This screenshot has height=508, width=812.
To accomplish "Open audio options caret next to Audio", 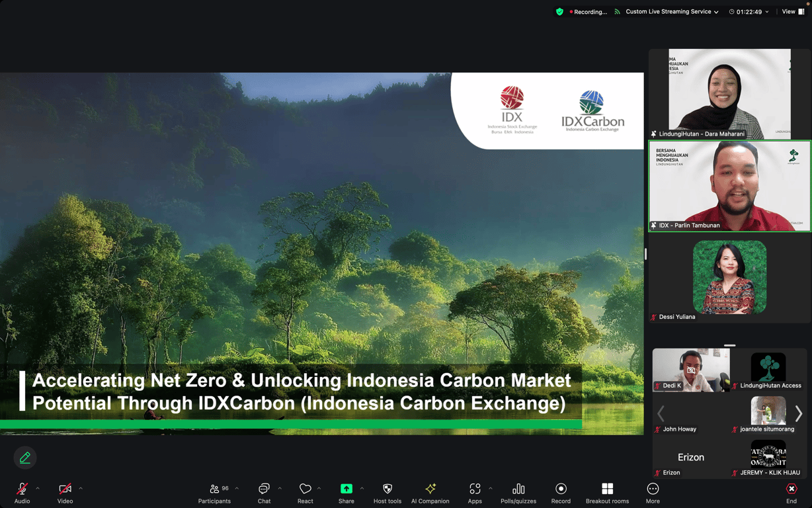I will click(38, 489).
